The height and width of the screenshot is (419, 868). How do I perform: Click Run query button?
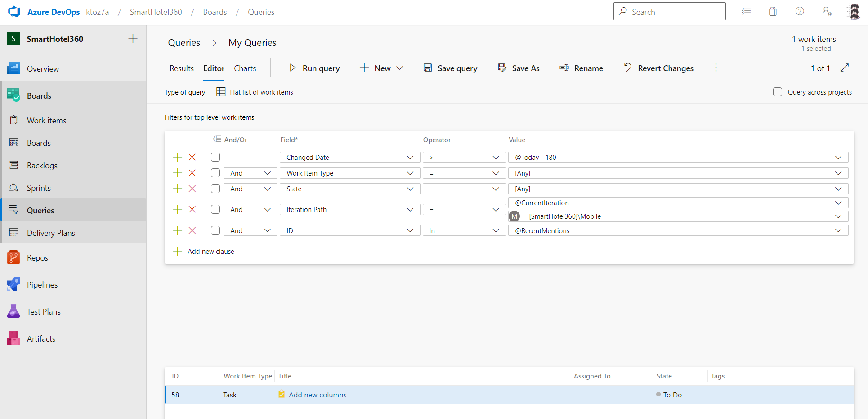click(314, 68)
